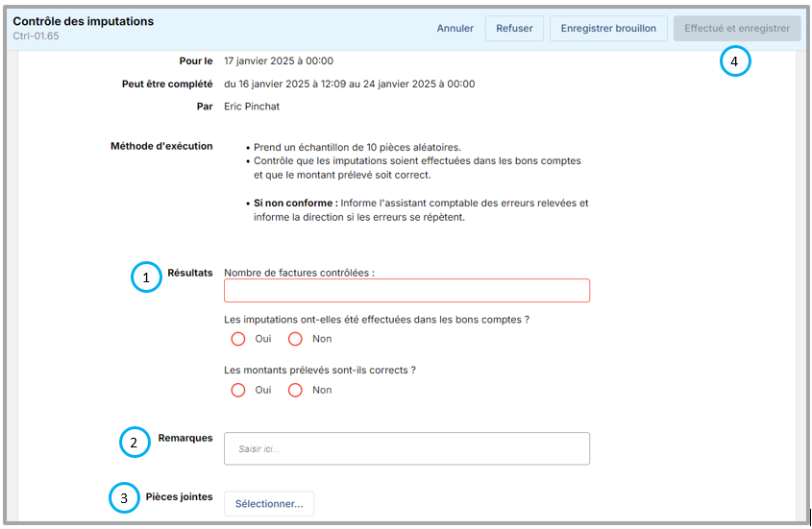
Task: Click the circled number 2 marker
Action: (x=134, y=443)
